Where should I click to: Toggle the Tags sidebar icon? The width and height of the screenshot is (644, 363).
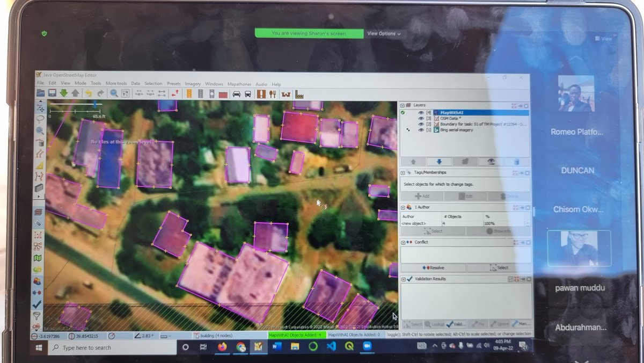click(x=39, y=223)
